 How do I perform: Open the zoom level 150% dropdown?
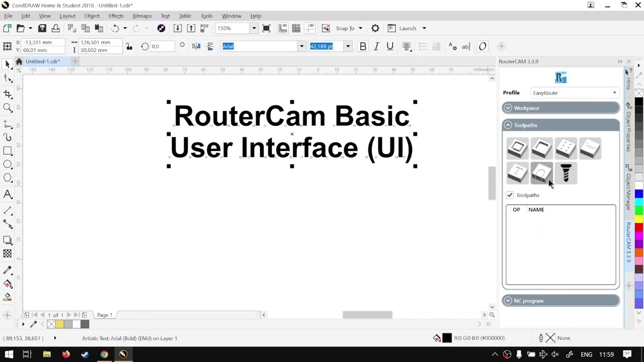click(x=254, y=28)
